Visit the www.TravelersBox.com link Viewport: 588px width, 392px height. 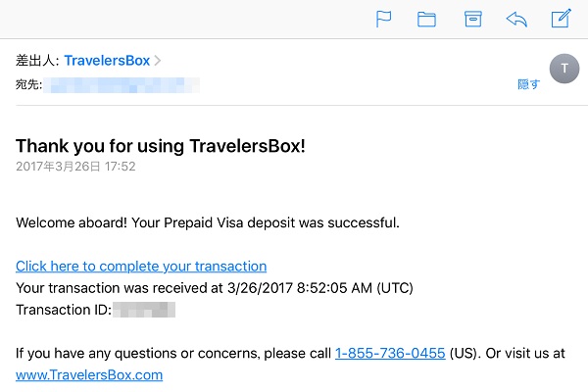89,374
